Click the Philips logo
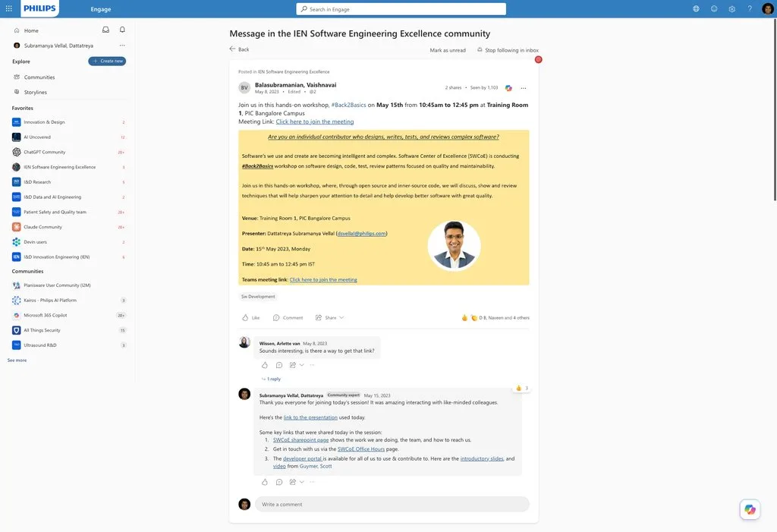 point(39,8)
